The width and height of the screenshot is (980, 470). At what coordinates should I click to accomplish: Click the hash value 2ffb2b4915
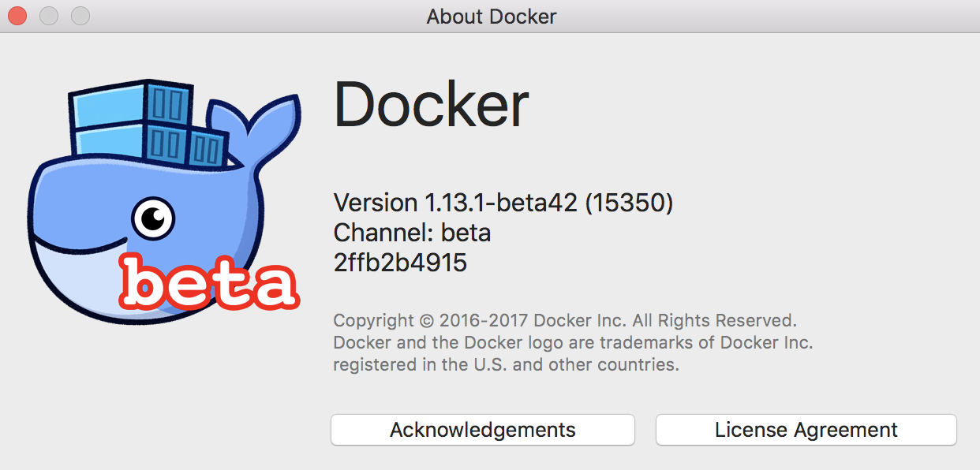(x=400, y=263)
